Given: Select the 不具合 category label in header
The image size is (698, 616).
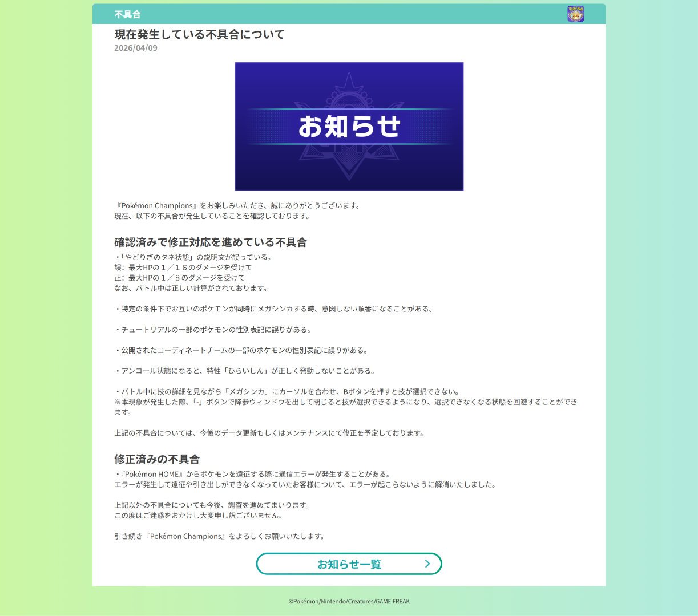Looking at the screenshot, I should point(127,14).
